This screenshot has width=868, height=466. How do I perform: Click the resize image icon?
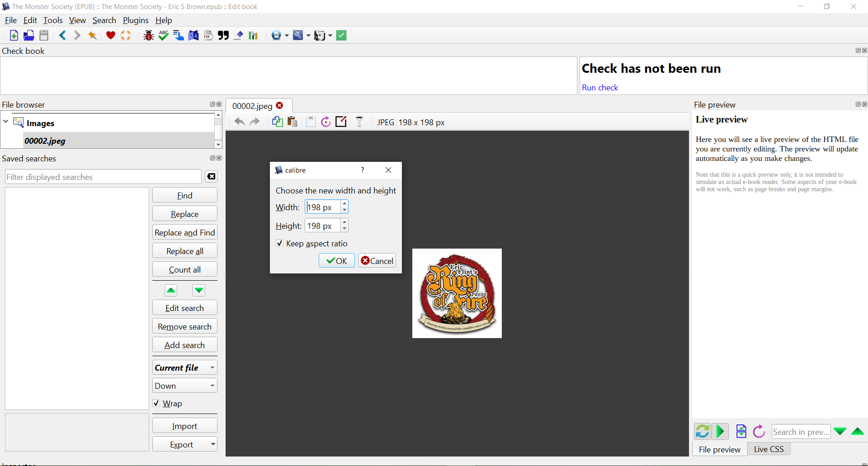tap(341, 122)
